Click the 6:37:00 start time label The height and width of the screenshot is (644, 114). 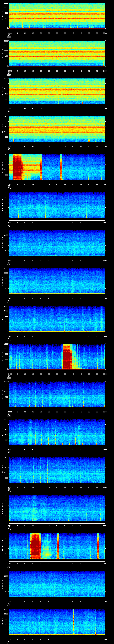coord(9,601)
